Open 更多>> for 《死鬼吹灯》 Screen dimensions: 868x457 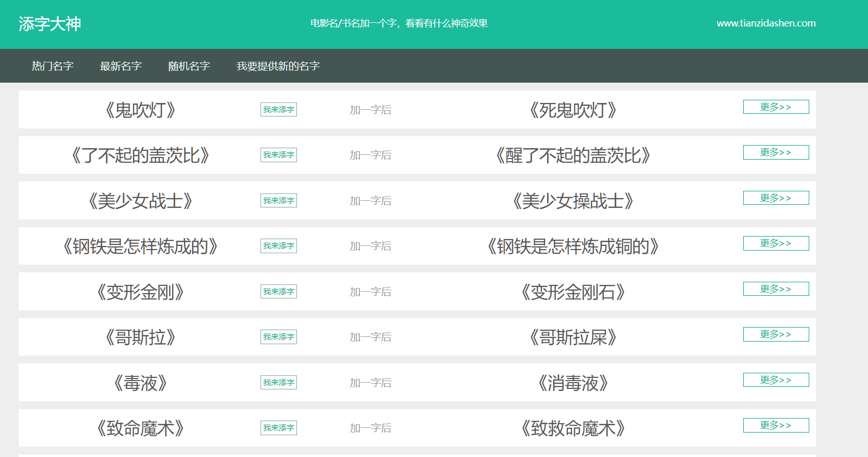click(776, 107)
